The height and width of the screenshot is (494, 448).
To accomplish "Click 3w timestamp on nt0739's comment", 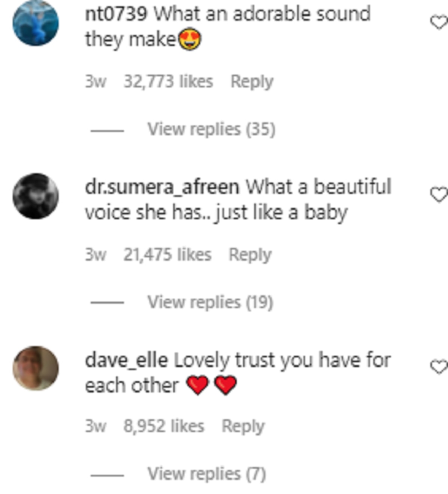I will 96,81.
